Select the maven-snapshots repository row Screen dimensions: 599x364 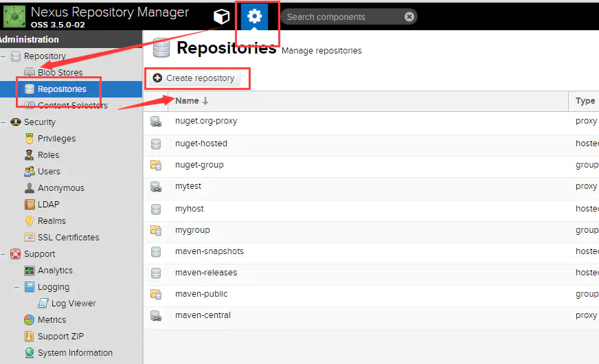click(372, 253)
